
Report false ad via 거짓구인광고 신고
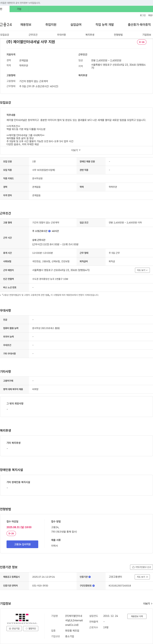(141, 567)
